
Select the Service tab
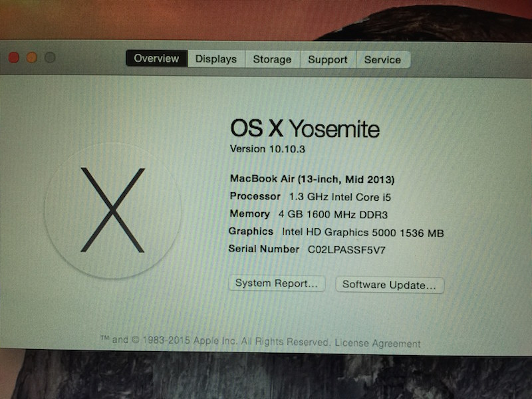coord(383,60)
